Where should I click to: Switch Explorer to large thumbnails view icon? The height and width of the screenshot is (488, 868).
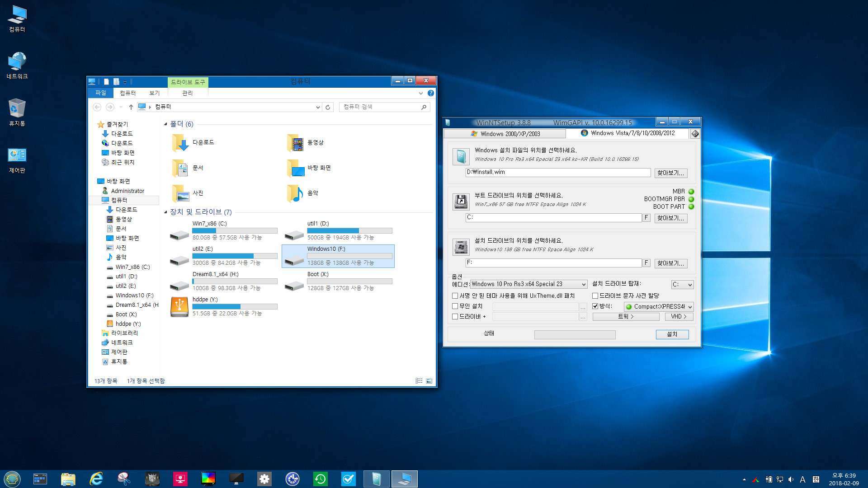click(429, 381)
